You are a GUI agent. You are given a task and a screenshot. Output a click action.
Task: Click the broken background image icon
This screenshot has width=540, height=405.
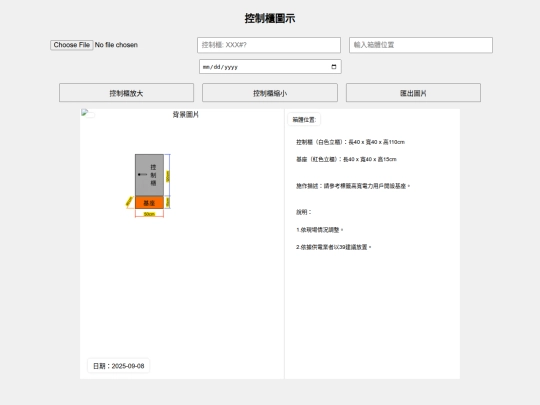pos(85,113)
